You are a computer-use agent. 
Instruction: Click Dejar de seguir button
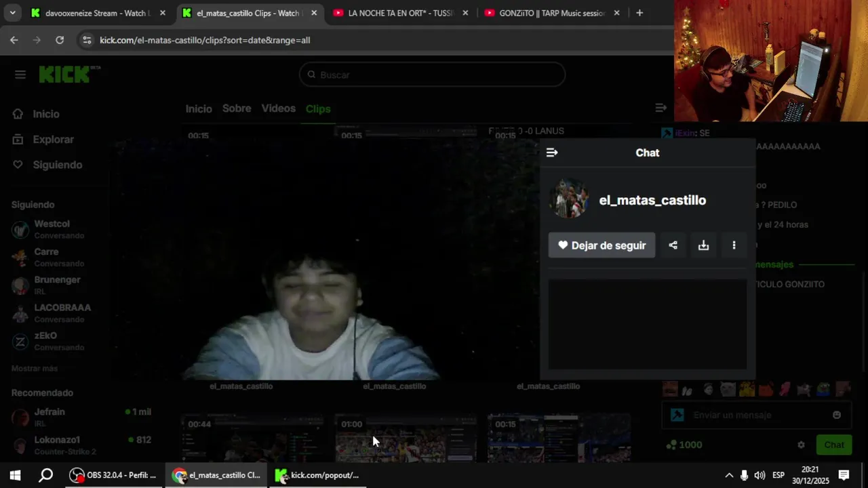pyautogui.click(x=601, y=245)
